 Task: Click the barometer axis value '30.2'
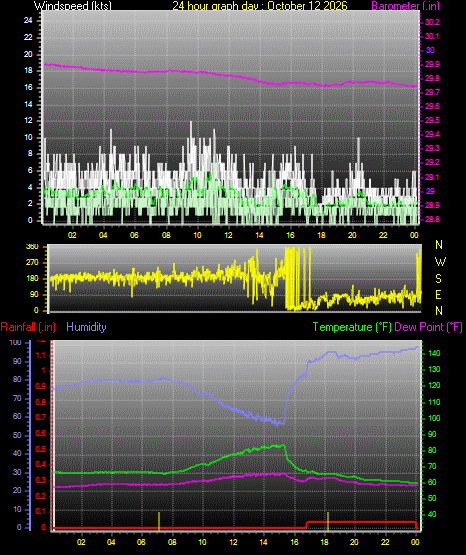[x=432, y=22]
